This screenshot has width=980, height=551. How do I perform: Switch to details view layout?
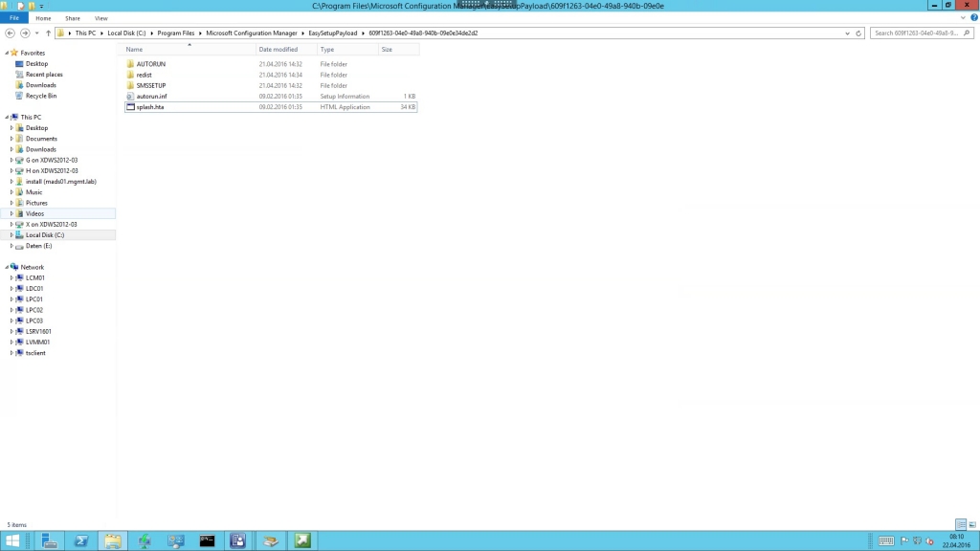pos(961,525)
